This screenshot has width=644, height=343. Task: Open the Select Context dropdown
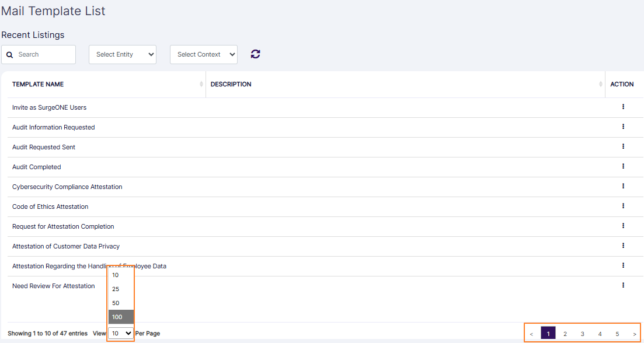click(203, 54)
